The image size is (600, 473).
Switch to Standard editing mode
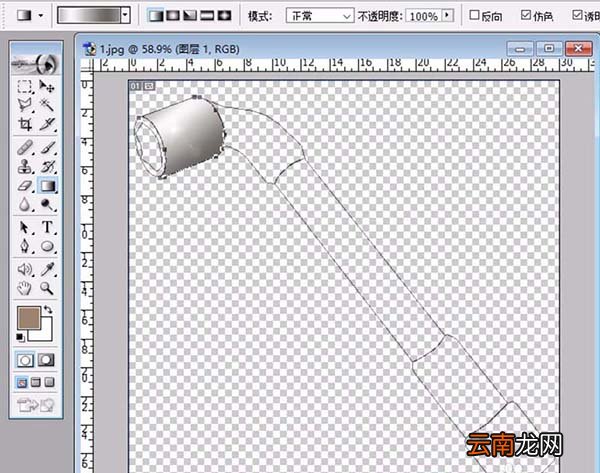coord(25,360)
